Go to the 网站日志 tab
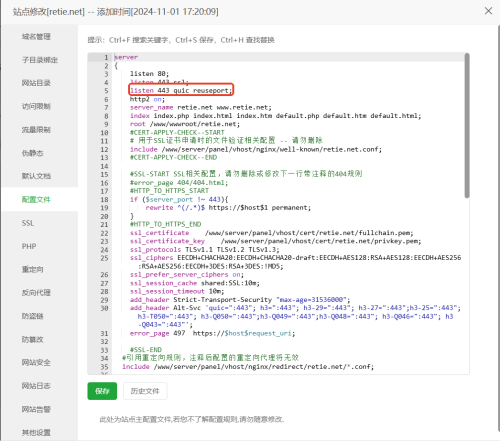The image size is (500, 441). click(36, 386)
